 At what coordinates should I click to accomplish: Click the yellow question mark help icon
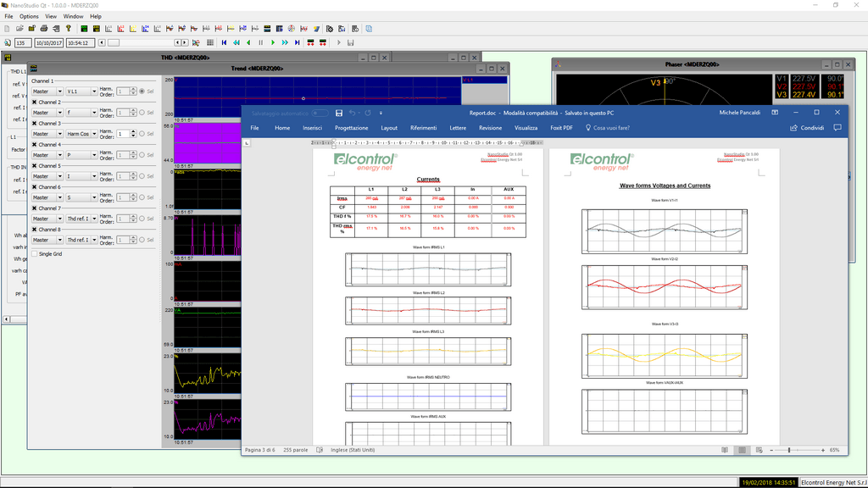[68, 28]
